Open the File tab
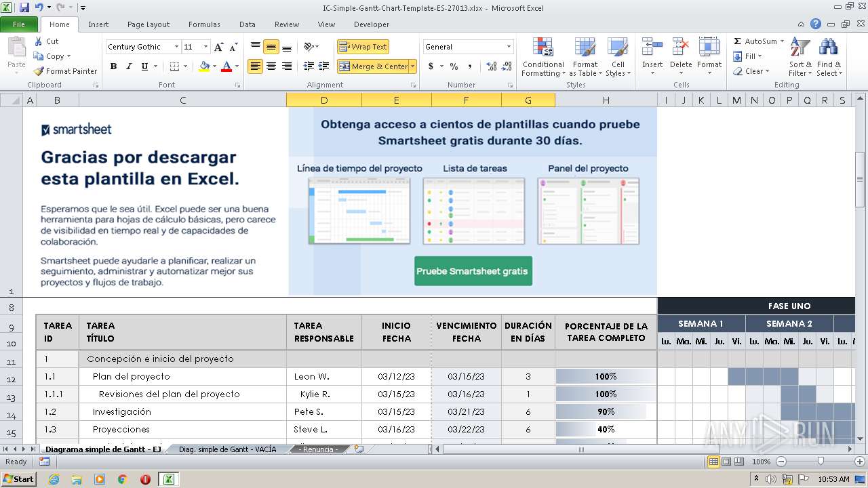Image resolution: width=868 pixels, height=488 pixels. (x=19, y=24)
